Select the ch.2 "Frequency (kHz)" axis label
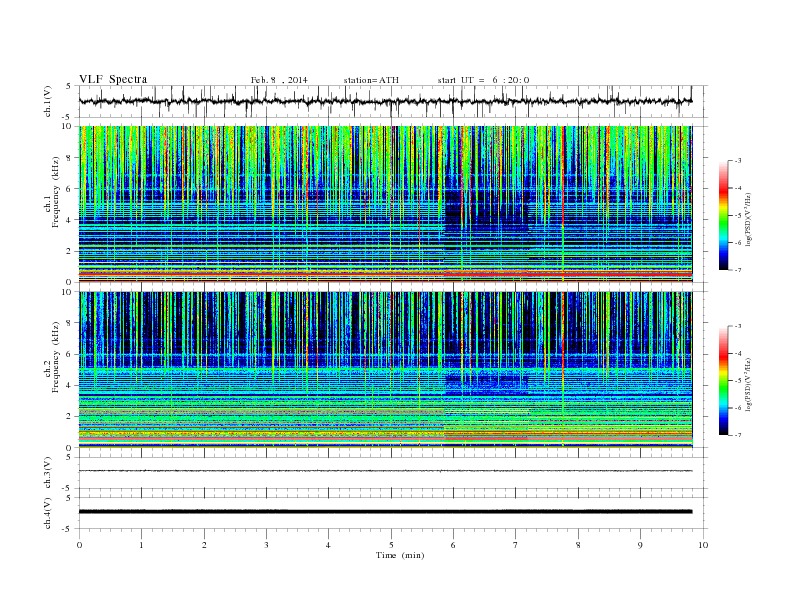Image resolution: width=792 pixels, height=612 pixels. [56, 358]
